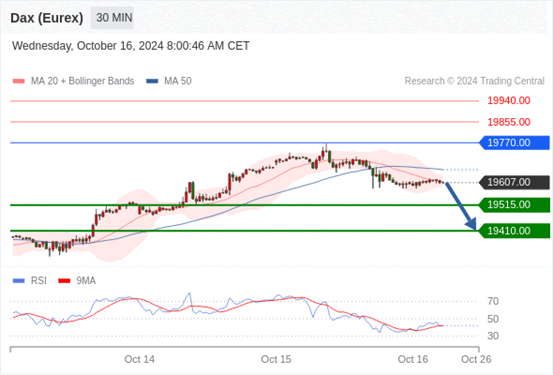Click the RSI 30 level label

coord(493,336)
